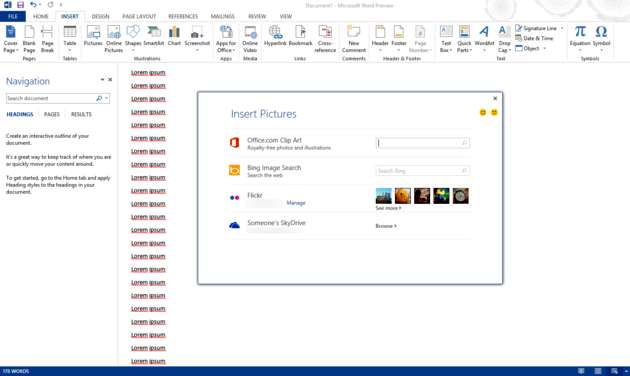Switch to the MAILINGS tab

click(x=223, y=16)
